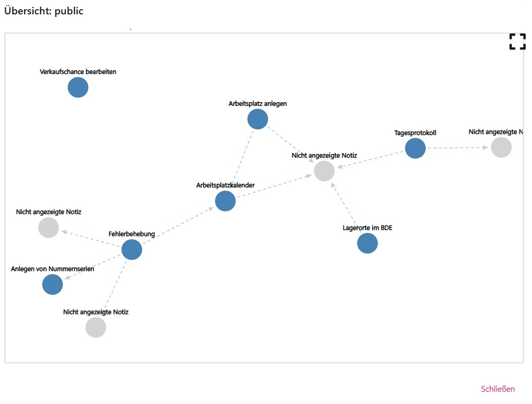
Task: Select the Verkaufschance bearbeiten node
Action: pos(77,87)
